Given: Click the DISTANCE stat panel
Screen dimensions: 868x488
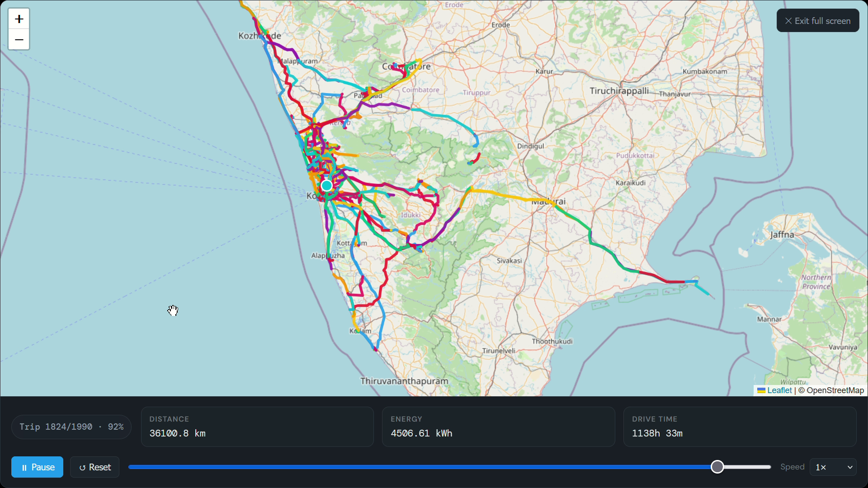Looking at the screenshot, I should pyautogui.click(x=257, y=427).
